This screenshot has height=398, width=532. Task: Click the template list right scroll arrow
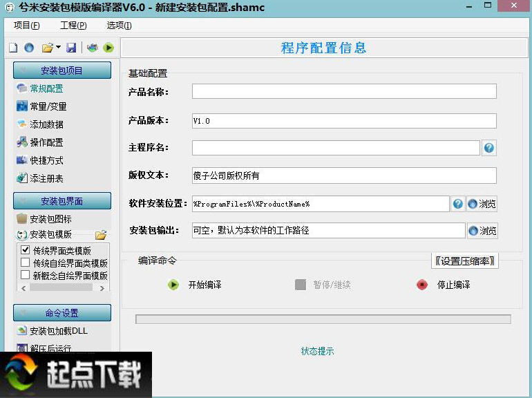pyautogui.click(x=102, y=288)
